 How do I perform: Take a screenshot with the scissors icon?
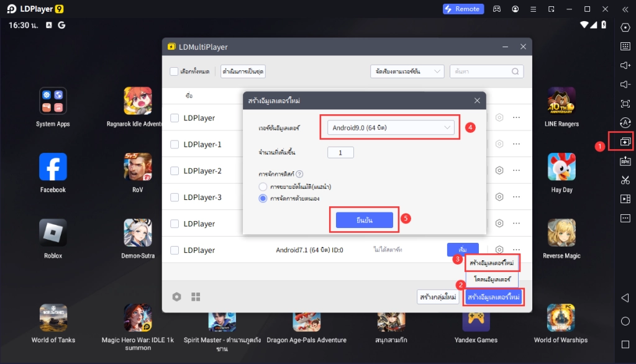pos(625,180)
